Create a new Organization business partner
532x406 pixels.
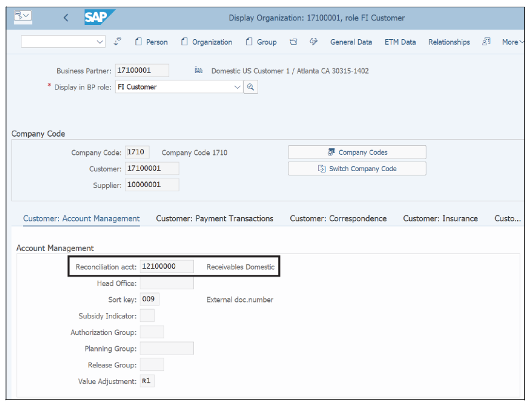click(206, 42)
